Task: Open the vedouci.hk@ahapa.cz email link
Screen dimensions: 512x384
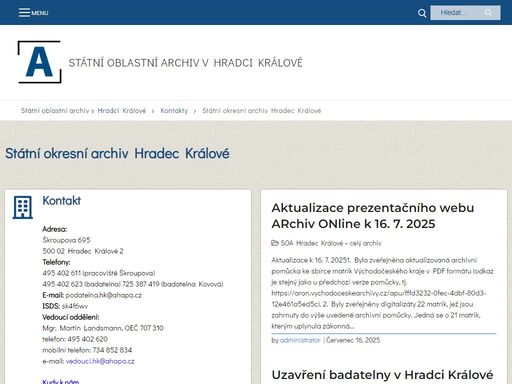Action: coord(100,361)
